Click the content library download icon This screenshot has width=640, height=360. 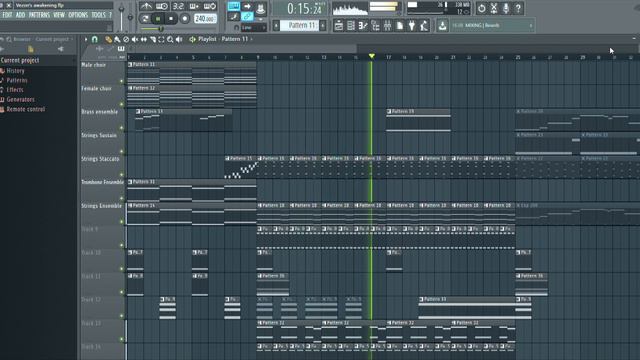(442, 26)
